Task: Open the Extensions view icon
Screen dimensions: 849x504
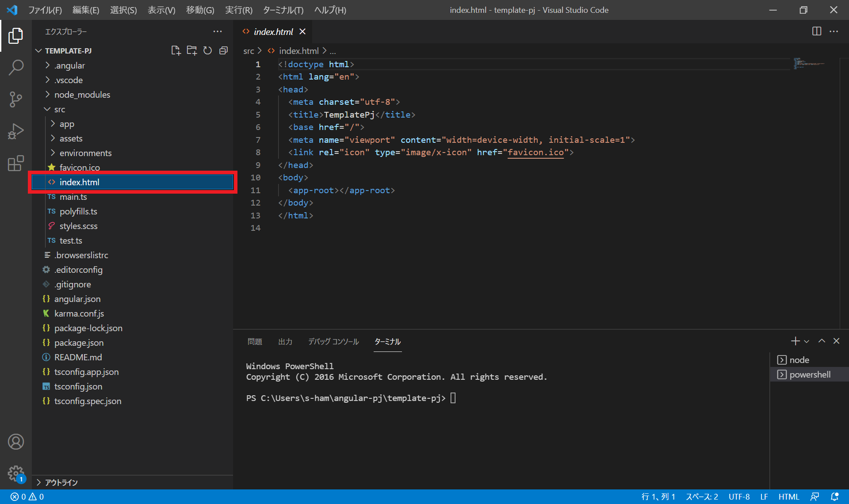Action: click(x=16, y=163)
